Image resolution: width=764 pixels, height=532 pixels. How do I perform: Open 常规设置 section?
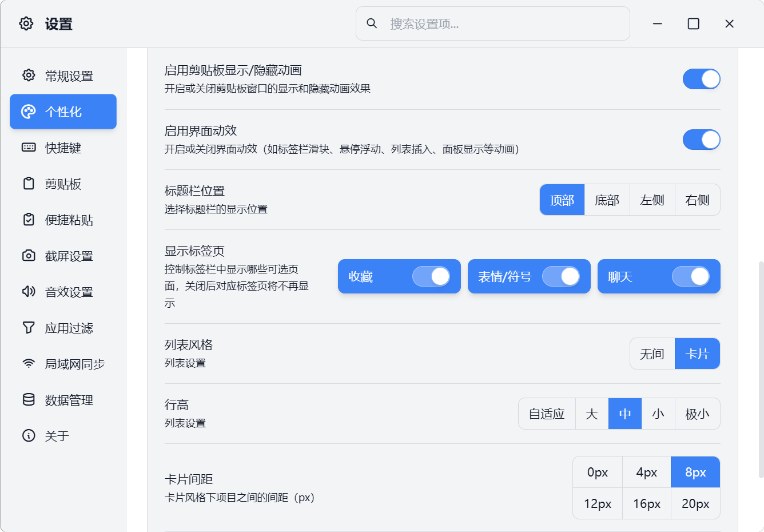coord(63,76)
